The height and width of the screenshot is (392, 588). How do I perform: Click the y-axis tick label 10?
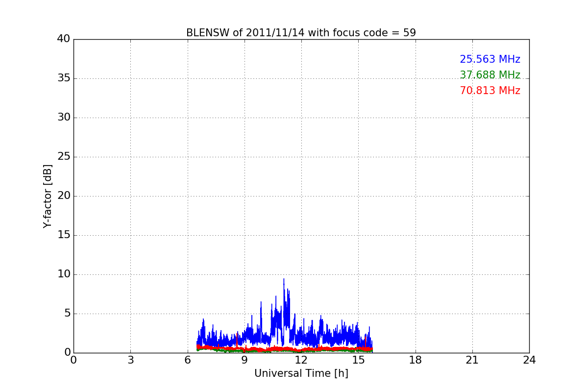click(x=64, y=274)
